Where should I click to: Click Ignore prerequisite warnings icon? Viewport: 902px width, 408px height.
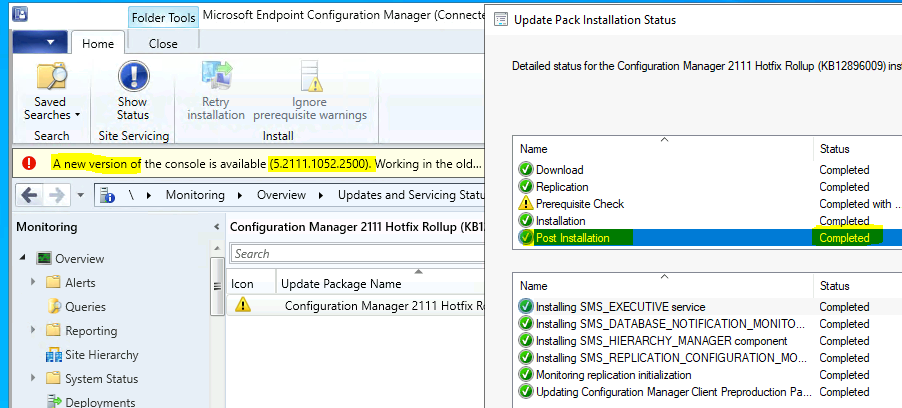[x=310, y=77]
